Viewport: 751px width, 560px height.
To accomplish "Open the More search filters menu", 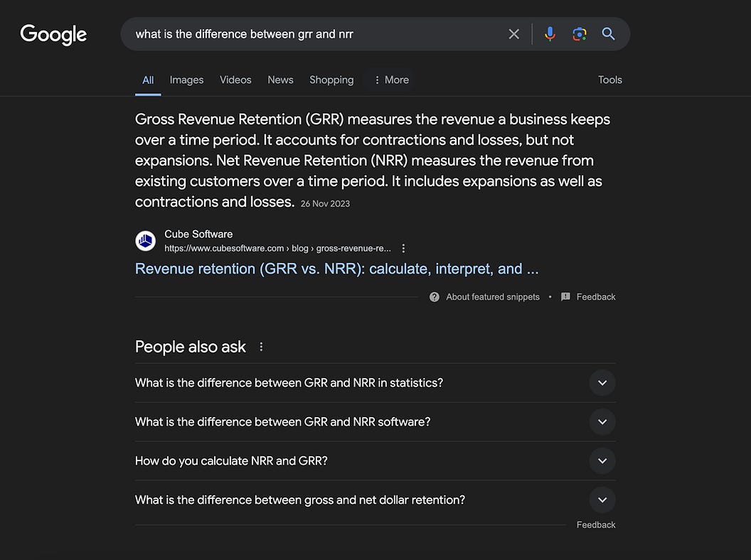I will click(x=391, y=80).
